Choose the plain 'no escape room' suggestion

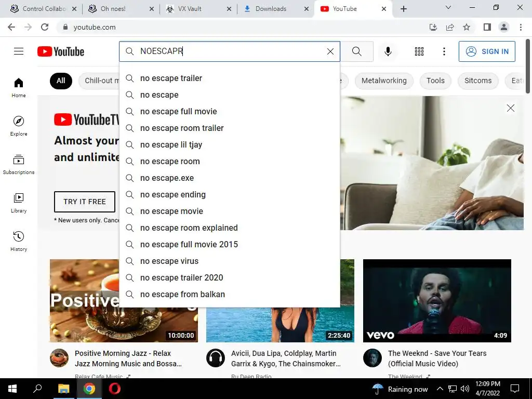click(x=229, y=162)
